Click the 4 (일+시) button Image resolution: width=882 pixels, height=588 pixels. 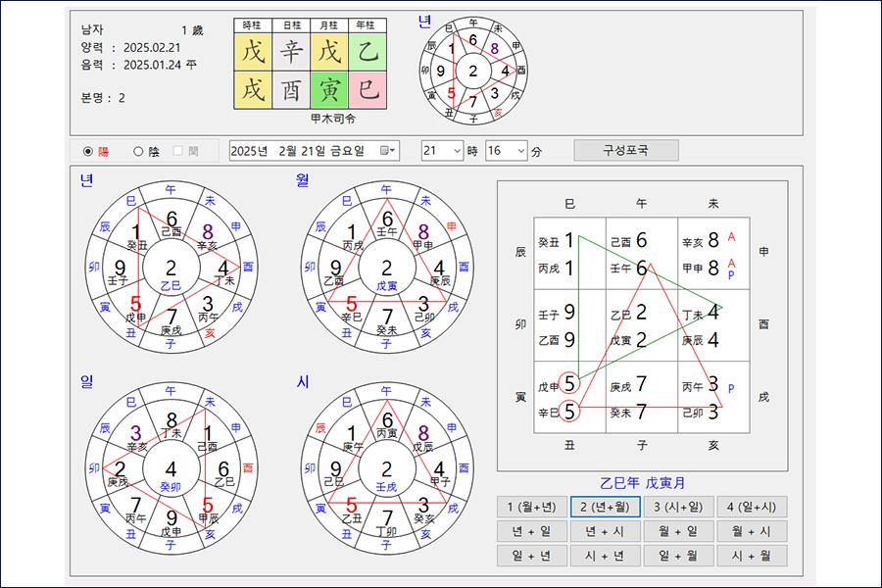pyautogui.click(x=752, y=507)
